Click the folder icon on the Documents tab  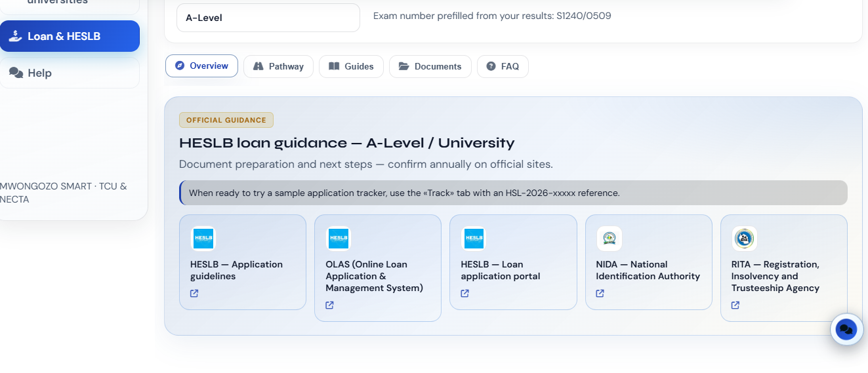coord(403,66)
